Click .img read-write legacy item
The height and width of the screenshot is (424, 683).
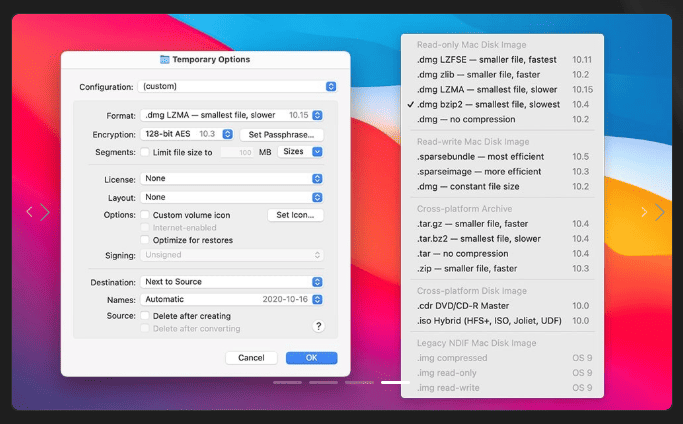502,387
